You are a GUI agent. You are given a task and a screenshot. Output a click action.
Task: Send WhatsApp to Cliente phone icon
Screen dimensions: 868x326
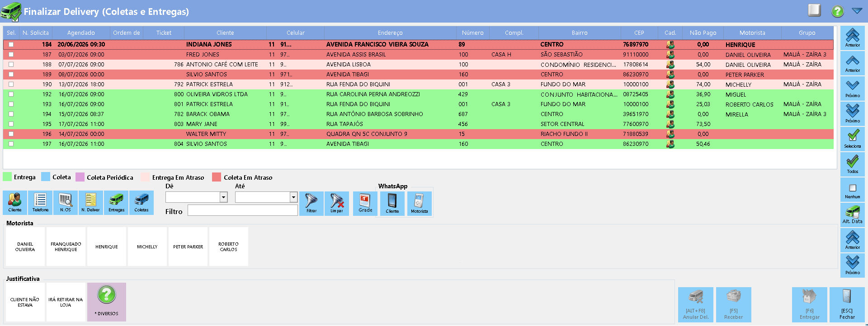tap(392, 203)
